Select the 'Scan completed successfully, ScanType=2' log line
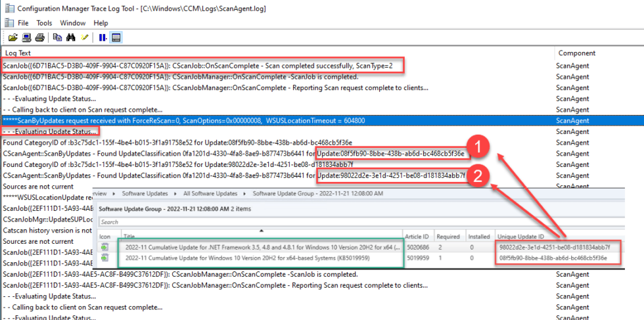This screenshot has height=320, width=644. pos(198,65)
